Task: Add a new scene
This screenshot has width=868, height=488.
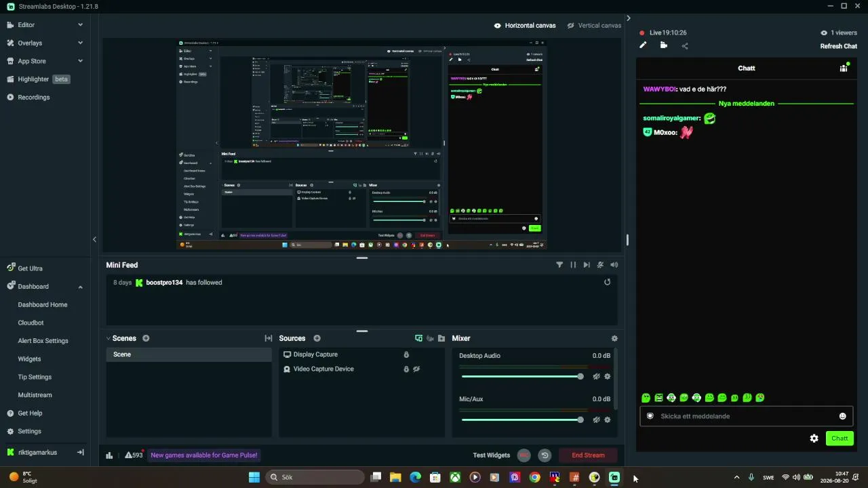Action: point(146,338)
